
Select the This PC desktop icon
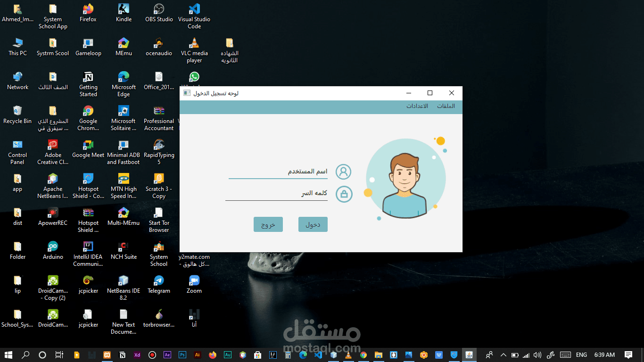pos(17,47)
